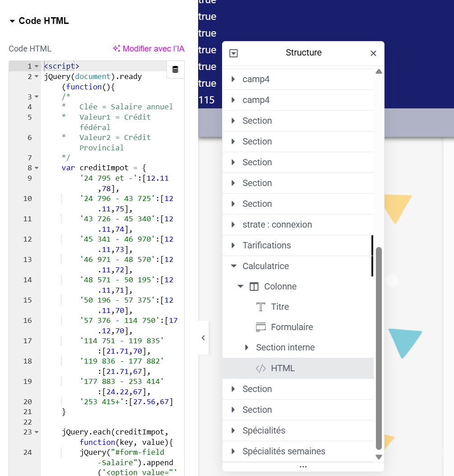Collapse the left editor panel arrow
The width and height of the screenshot is (454, 476).
203,338
